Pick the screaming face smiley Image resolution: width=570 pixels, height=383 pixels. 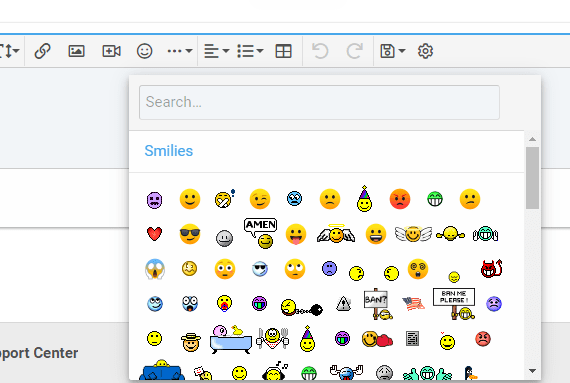155,269
